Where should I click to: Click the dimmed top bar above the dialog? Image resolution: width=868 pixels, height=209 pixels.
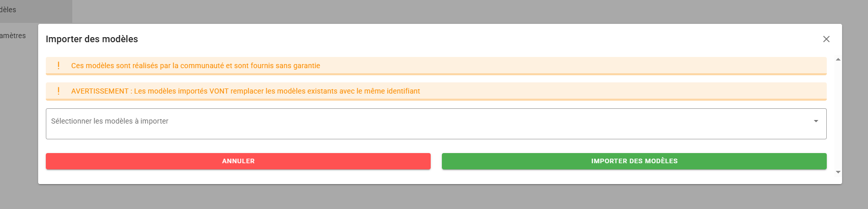click(x=434, y=11)
